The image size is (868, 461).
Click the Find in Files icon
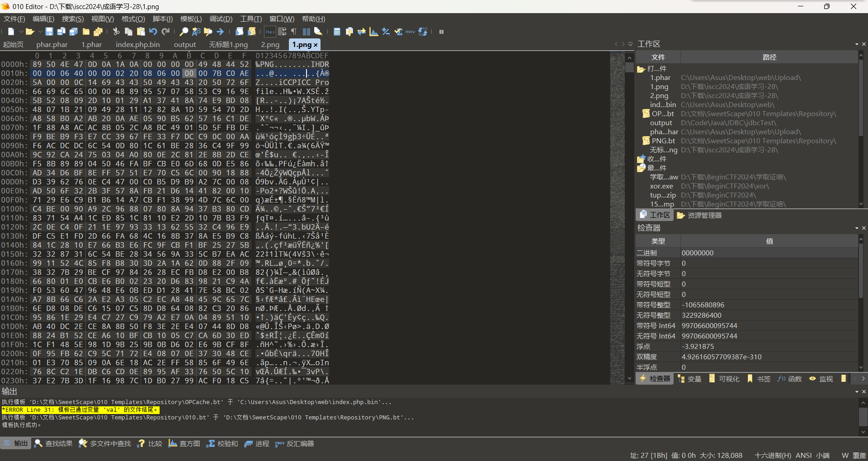pyautogui.click(x=208, y=32)
